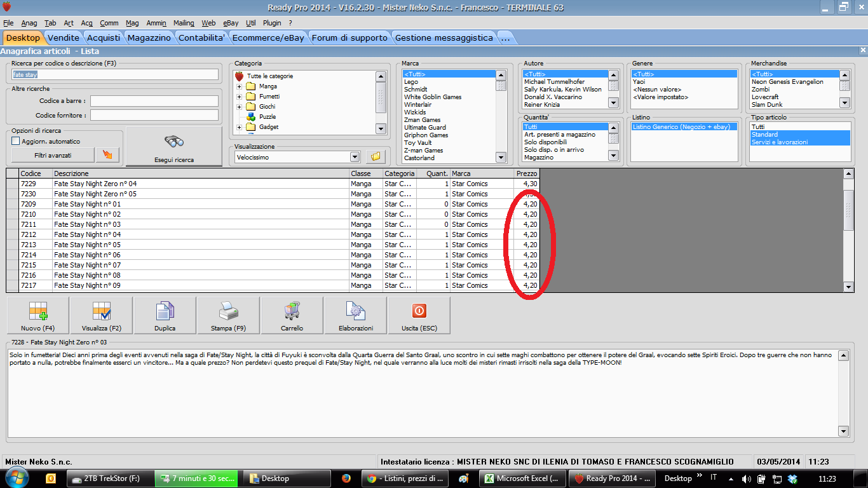868x488 pixels.
Task: Click the Codice fornitore input field
Action: coord(154,115)
